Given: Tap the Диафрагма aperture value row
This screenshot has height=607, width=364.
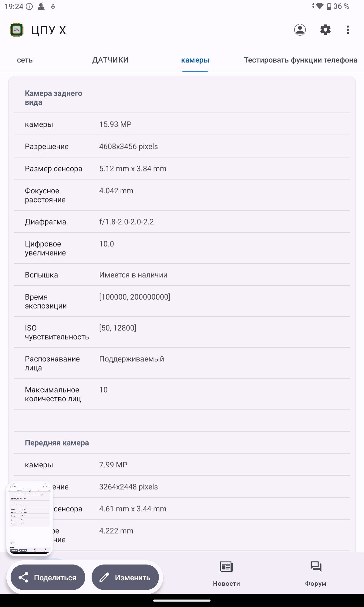Looking at the screenshot, I should tap(182, 222).
